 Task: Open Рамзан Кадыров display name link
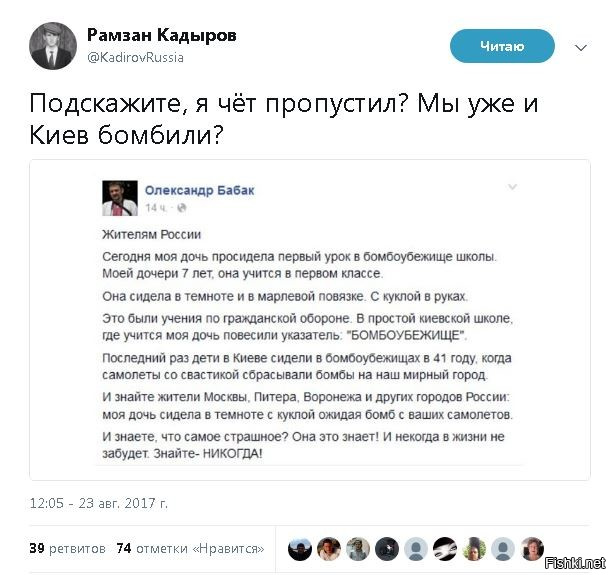[x=162, y=35]
